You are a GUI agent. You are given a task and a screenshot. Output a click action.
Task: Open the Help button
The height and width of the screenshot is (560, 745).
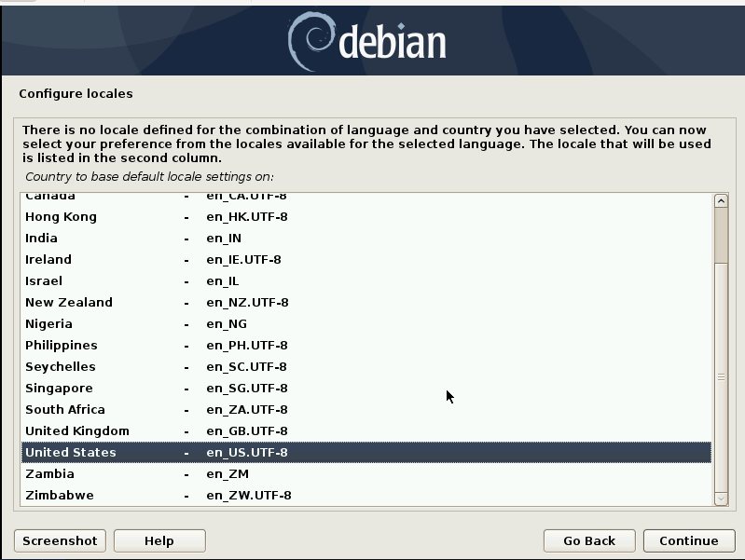(159, 540)
